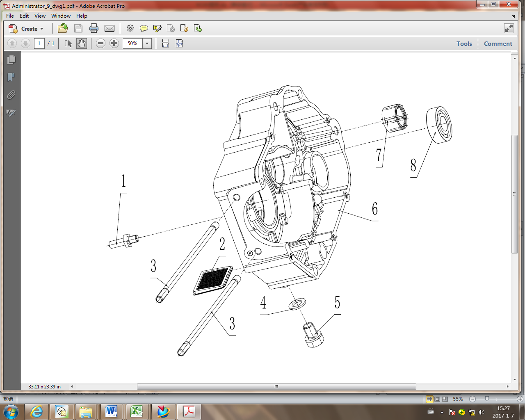The height and width of the screenshot is (420, 525).
Task: Open a PDF file from the toolbar
Action: [x=62, y=28]
